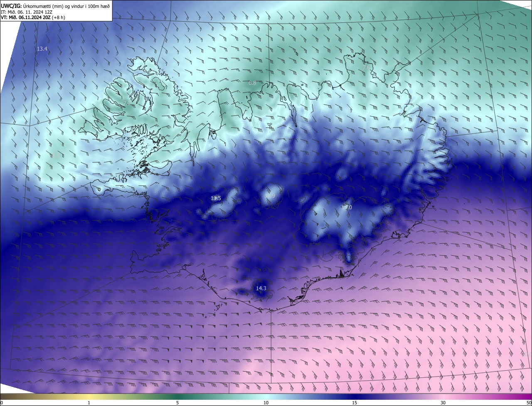Click the colour scale tick label 5
The height and width of the screenshot is (406, 532).
coord(177,403)
